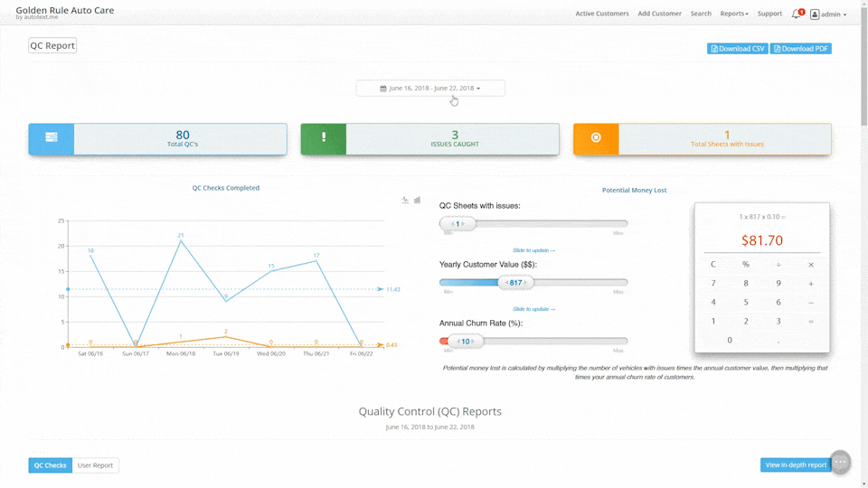The height and width of the screenshot is (488, 868).
Task: Click the Mon 06/18 data point labeled 21
Action: 181,240
